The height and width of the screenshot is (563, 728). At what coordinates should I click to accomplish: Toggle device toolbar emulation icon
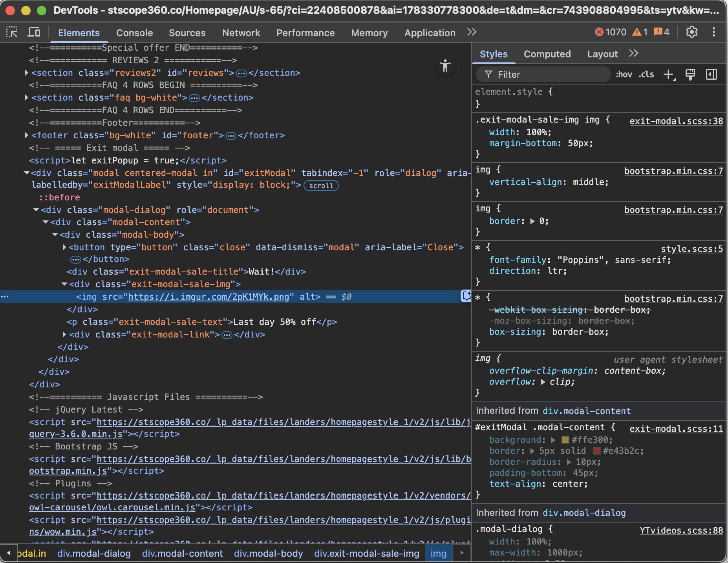coord(34,32)
